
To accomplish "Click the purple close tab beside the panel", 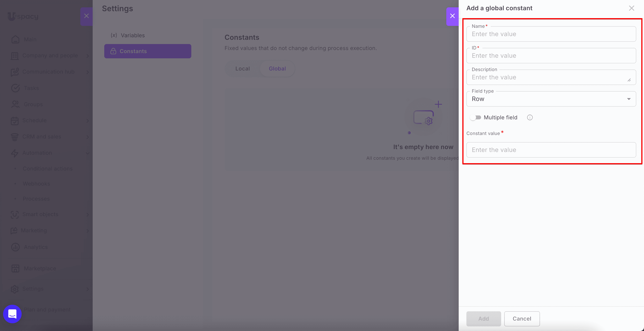I will pyautogui.click(x=452, y=16).
